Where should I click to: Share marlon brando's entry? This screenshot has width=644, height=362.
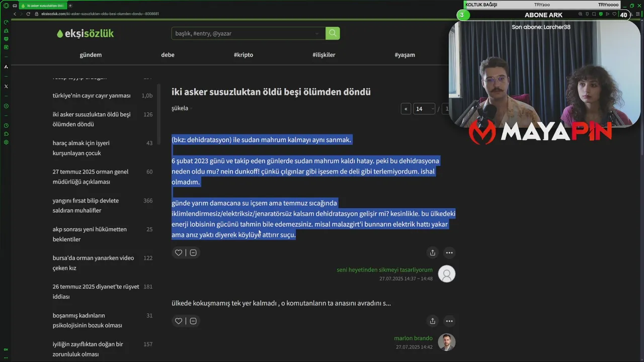click(433, 321)
